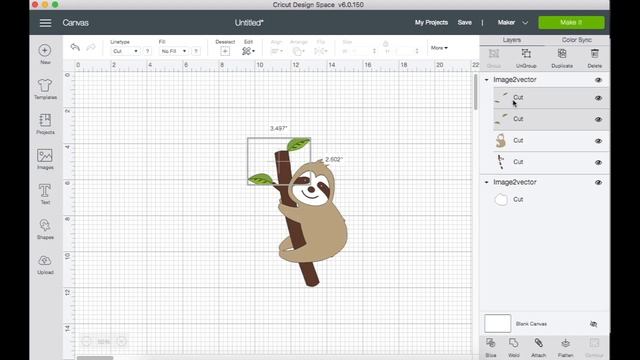Viewport: 640px width, 360px height.
Task: Collapse the first Image2vector group
Action: (487, 80)
